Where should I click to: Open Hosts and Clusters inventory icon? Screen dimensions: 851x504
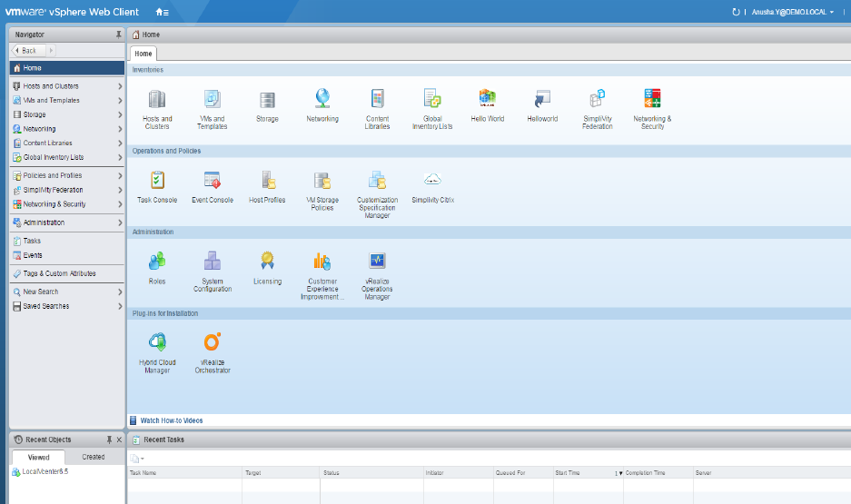pos(157,100)
